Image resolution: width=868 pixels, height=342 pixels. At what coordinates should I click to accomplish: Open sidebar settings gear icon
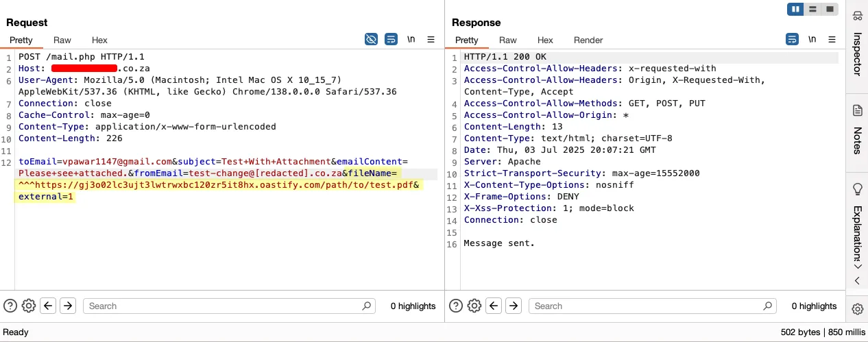[x=857, y=309]
